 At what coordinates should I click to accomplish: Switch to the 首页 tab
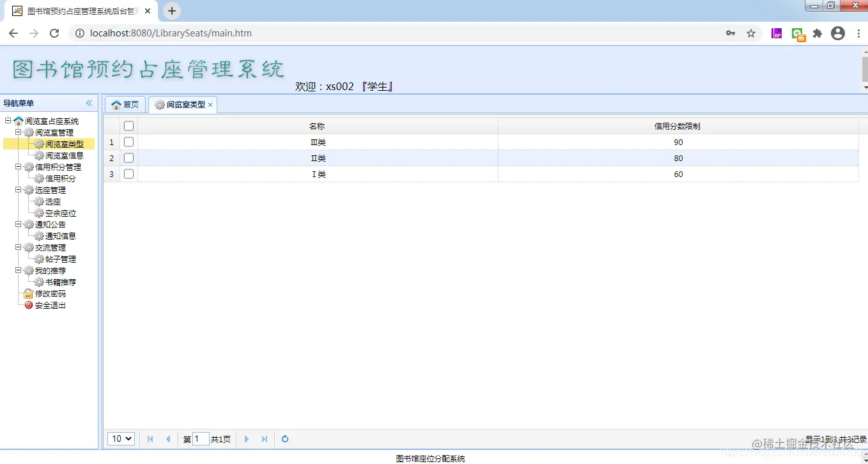point(125,105)
